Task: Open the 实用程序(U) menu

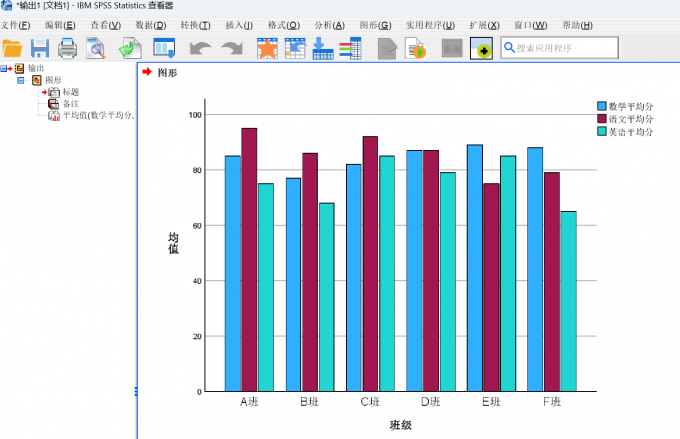Action: click(430, 25)
